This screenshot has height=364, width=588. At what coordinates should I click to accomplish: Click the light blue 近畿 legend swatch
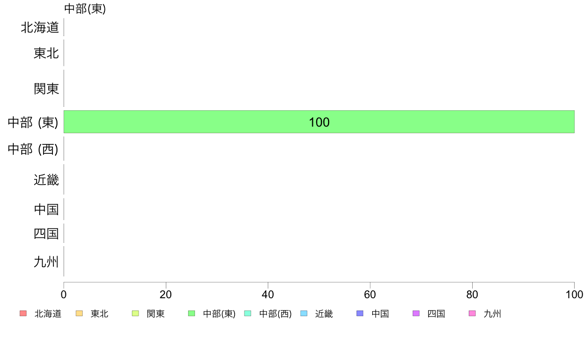[x=304, y=314]
